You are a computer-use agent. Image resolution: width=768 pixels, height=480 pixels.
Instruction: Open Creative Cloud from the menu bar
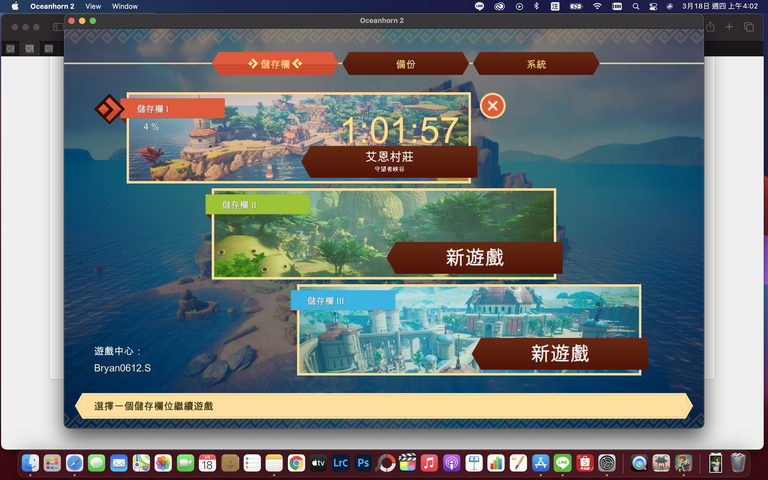point(499,6)
